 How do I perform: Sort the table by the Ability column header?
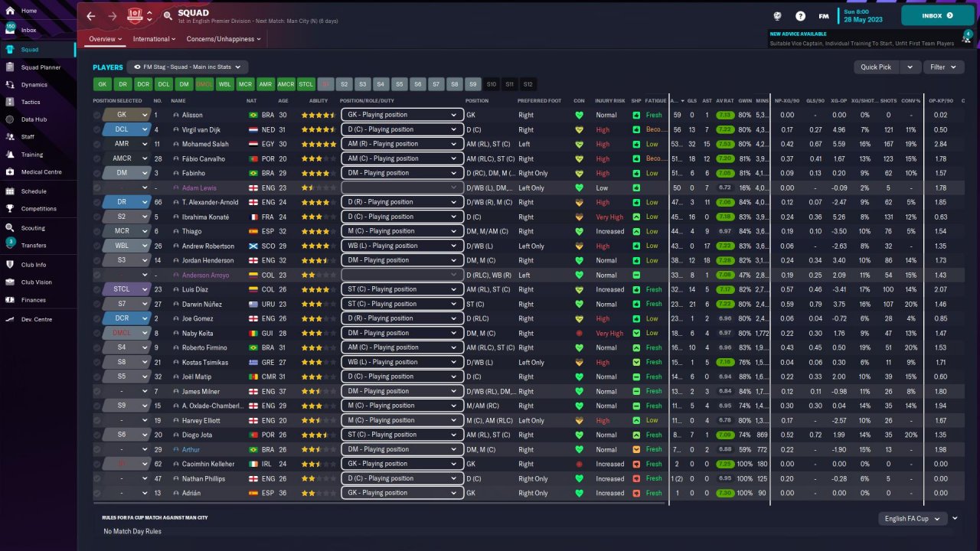pyautogui.click(x=318, y=101)
